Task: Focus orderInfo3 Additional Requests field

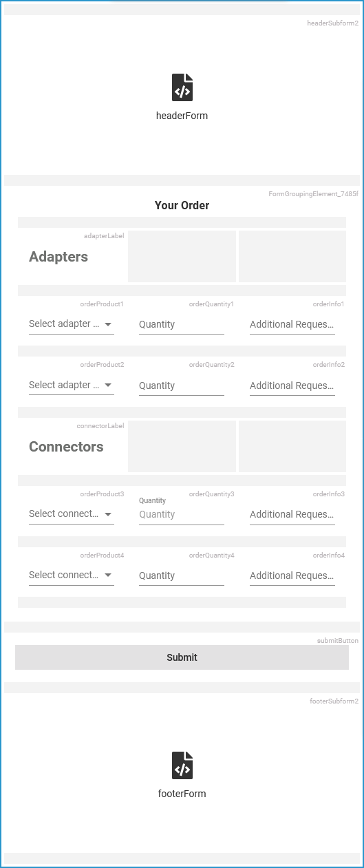Action: tap(292, 514)
